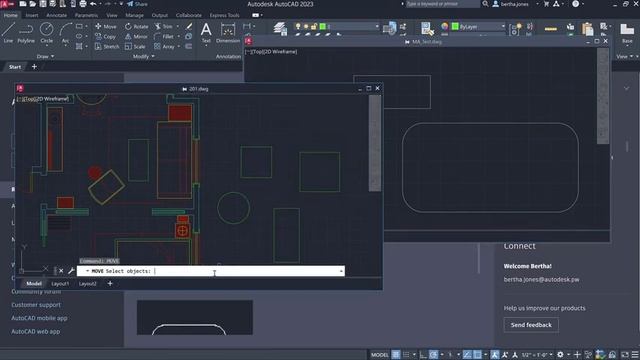The width and height of the screenshot is (640, 360).
Task: Click the command line customize wrench
Action: click(x=71, y=271)
